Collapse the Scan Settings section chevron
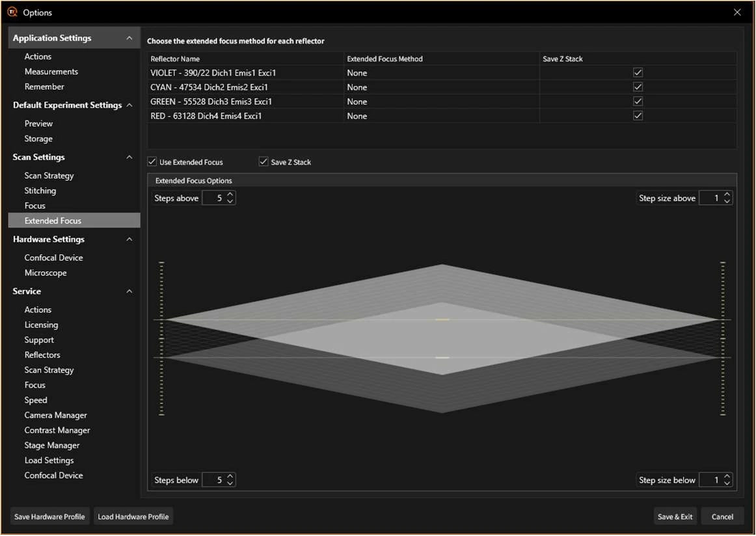Image resolution: width=756 pixels, height=536 pixels. pyautogui.click(x=129, y=157)
